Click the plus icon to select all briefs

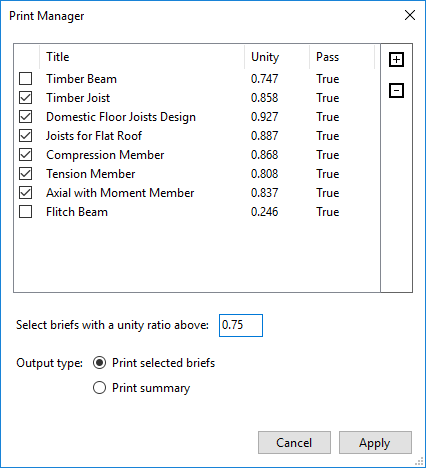click(396, 60)
